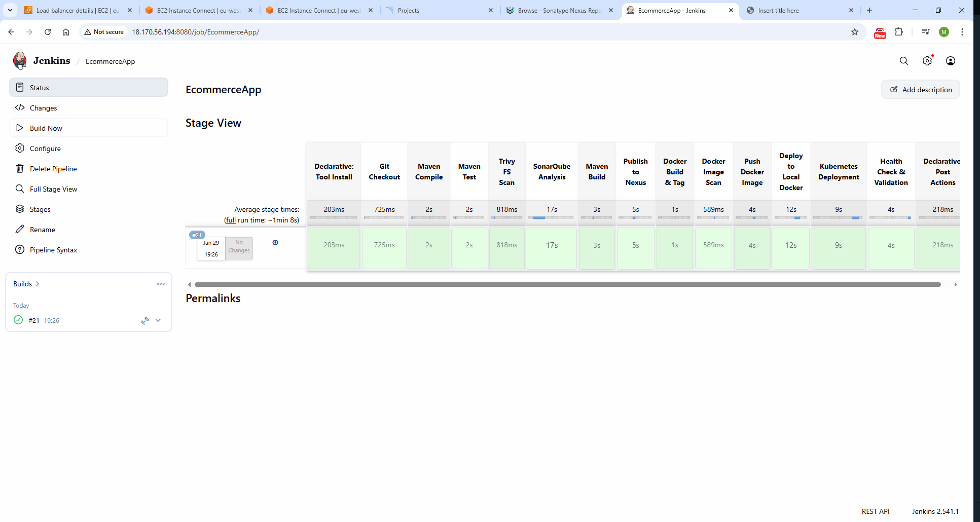Trigger Build Now
The height and width of the screenshot is (522, 980).
[89, 128]
